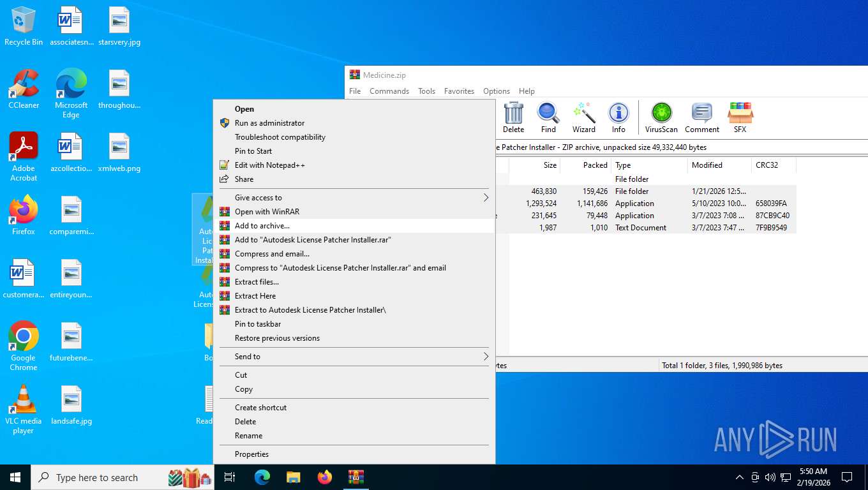
Task: Choose Extract Here
Action: point(354,296)
